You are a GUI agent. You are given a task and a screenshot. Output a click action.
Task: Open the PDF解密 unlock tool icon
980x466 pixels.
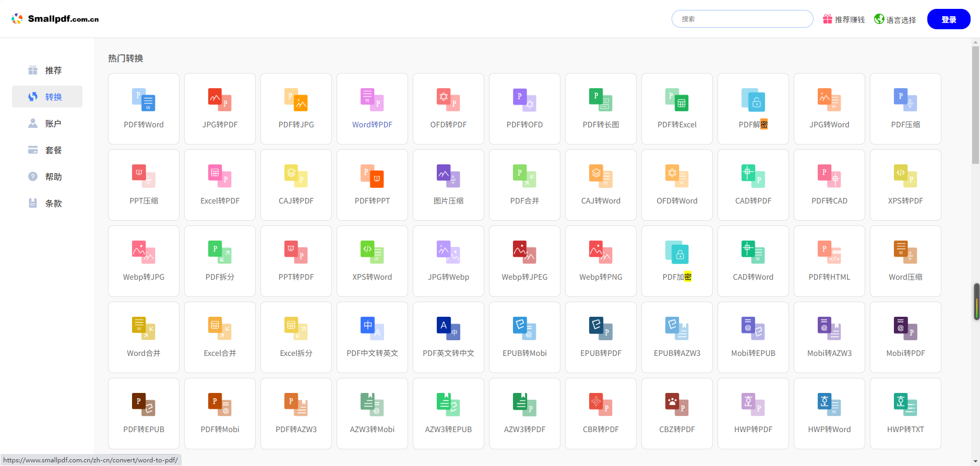pos(753,100)
